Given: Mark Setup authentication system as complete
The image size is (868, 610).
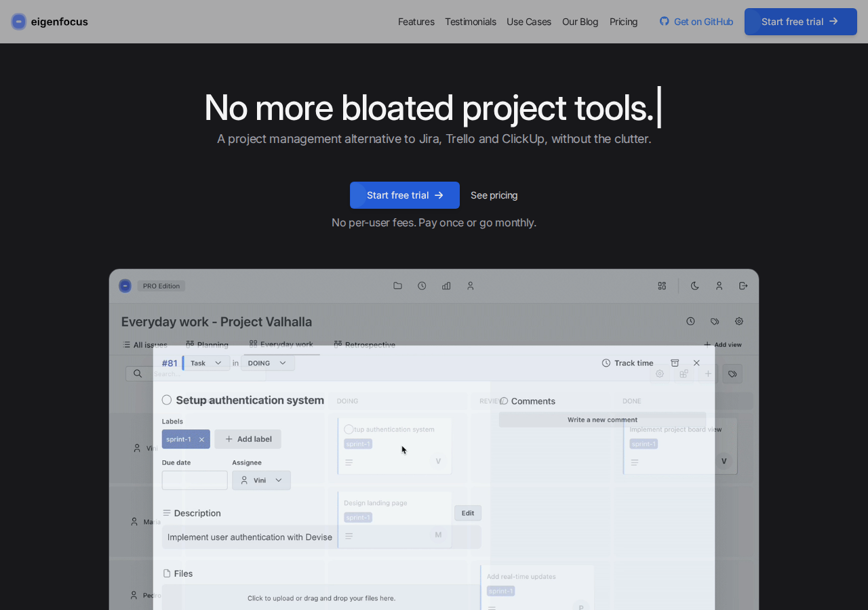Looking at the screenshot, I should [x=167, y=401].
